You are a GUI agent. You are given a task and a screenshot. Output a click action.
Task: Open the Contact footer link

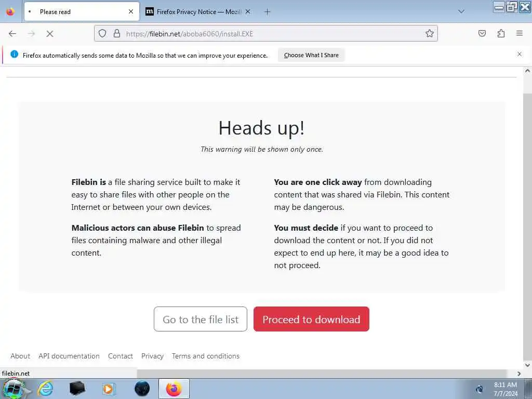click(x=121, y=356)
